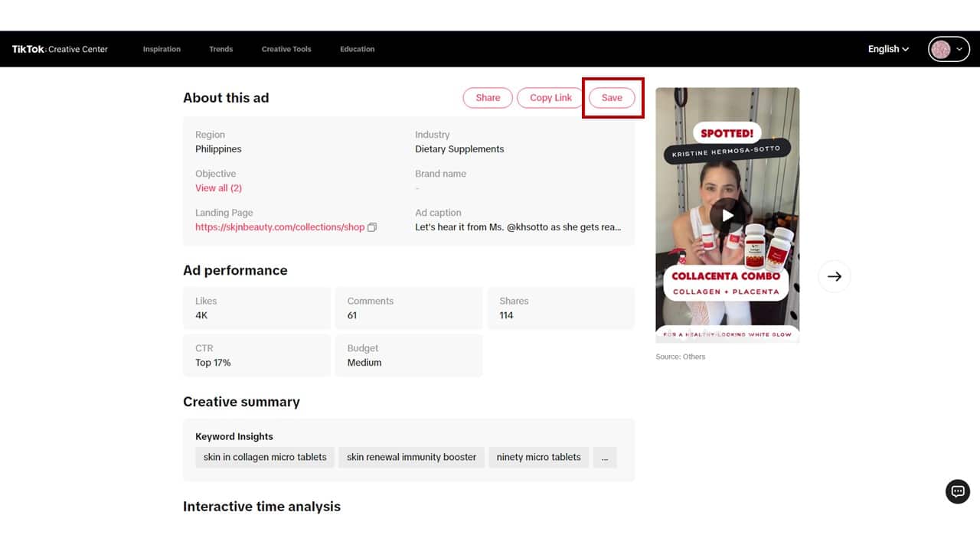Image resolution: width=980 pixels, height=551 pixels.
Task: Click the 'Medium' budget value
Action: click(364, 363)
